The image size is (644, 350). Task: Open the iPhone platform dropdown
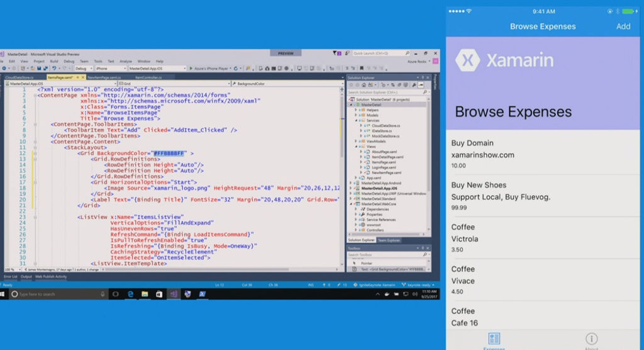pos(111,68)
